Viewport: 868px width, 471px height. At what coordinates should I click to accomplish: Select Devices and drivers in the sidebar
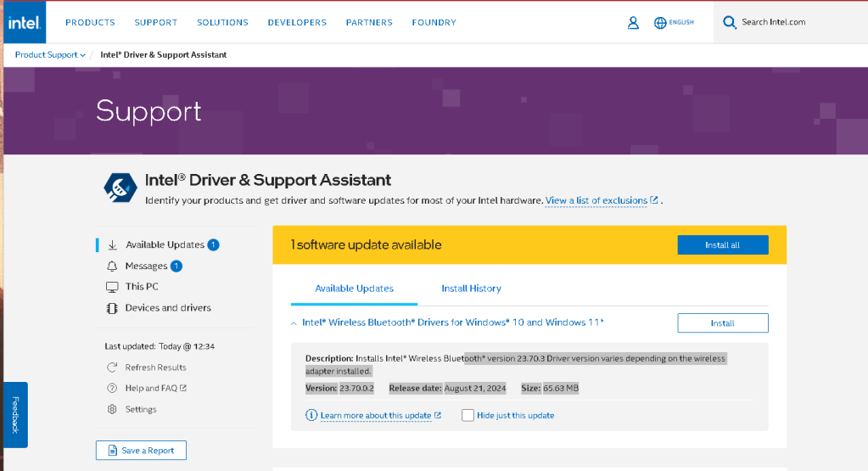(168, 308)
